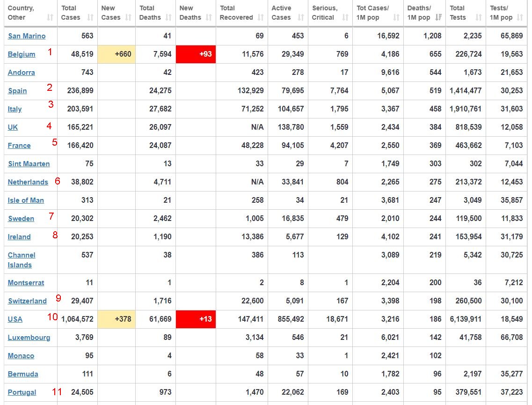
Task: Click Tot Cases/1M pop sort icon
Action: pyautogui.click(x=396, y=17)
